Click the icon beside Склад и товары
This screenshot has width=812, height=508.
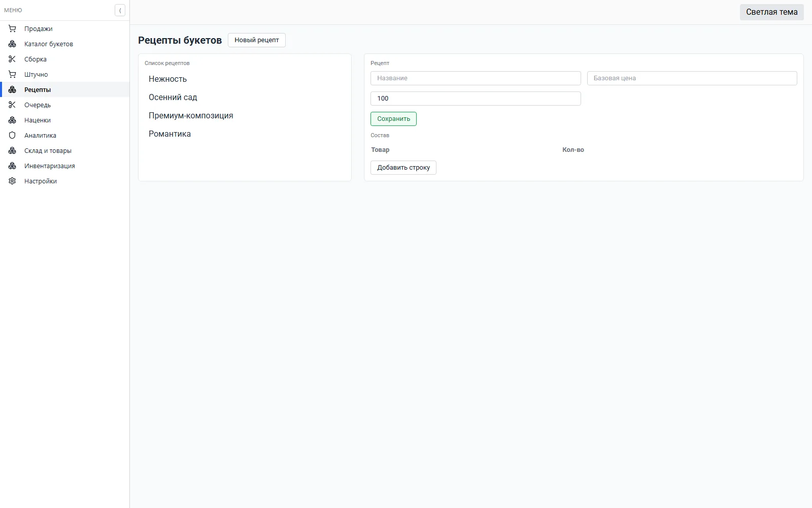[12, 150]
